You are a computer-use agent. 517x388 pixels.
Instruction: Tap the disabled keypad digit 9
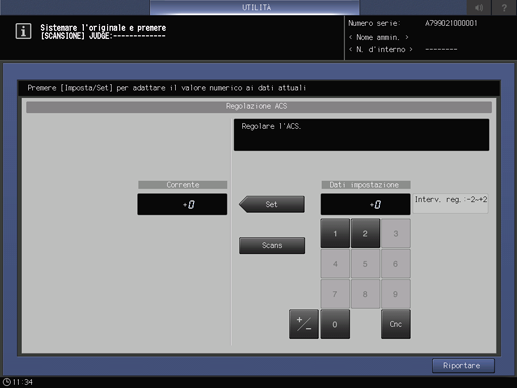click(x=396, y=294)
